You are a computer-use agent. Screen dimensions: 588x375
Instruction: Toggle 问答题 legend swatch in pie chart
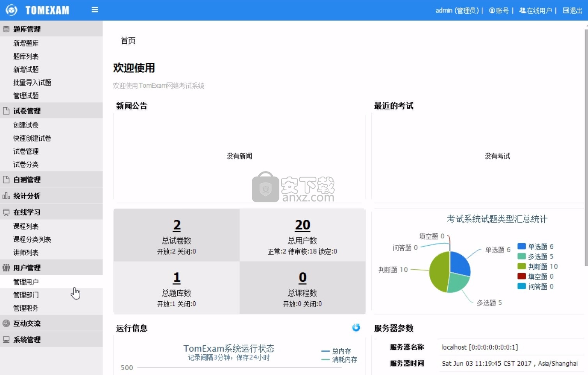[x=522, y=286]
